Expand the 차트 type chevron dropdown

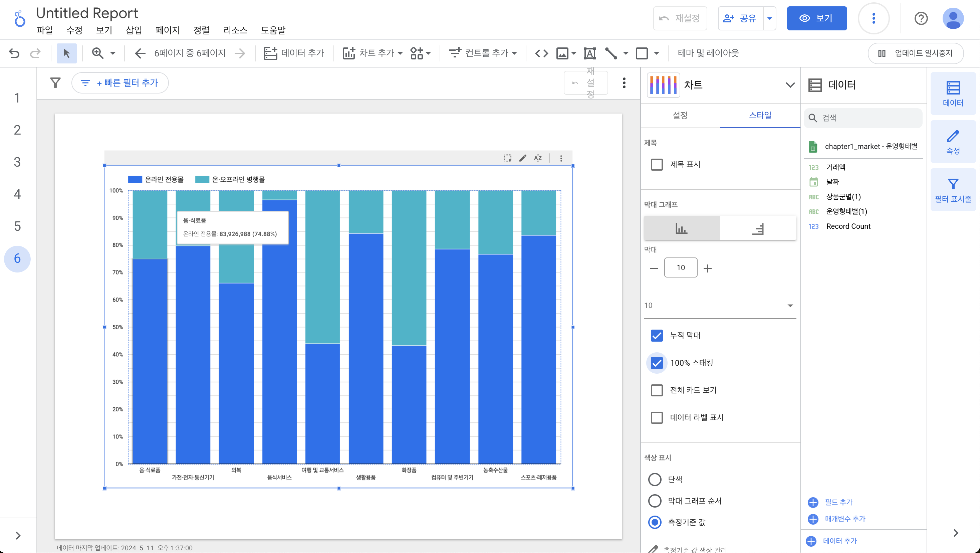click(x=790, y=85)
